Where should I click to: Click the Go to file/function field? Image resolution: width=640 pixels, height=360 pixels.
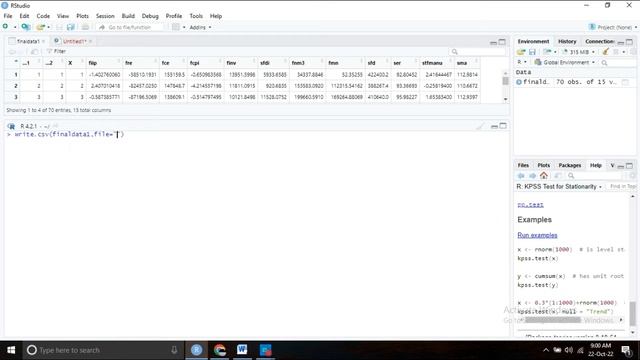(130, 27)
